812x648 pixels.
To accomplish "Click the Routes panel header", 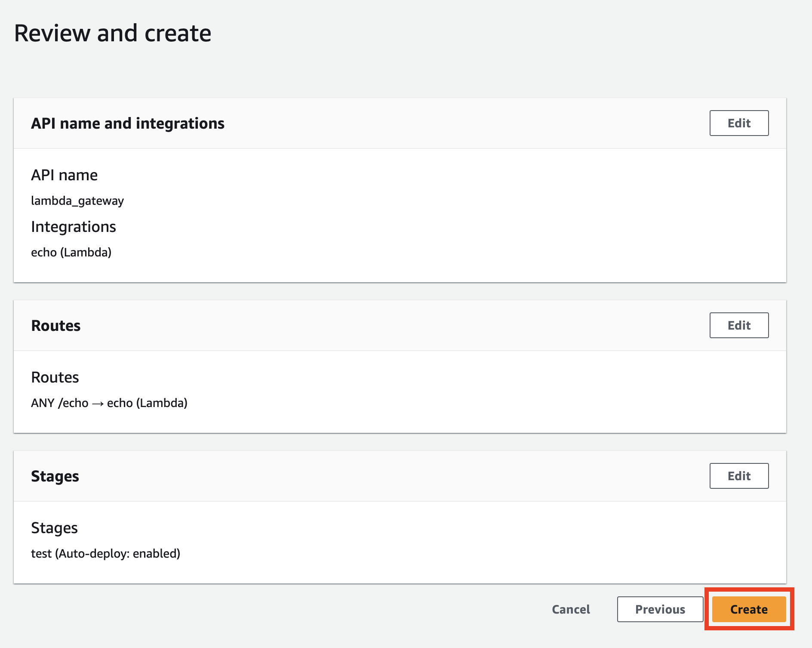I will click(55, 326).
